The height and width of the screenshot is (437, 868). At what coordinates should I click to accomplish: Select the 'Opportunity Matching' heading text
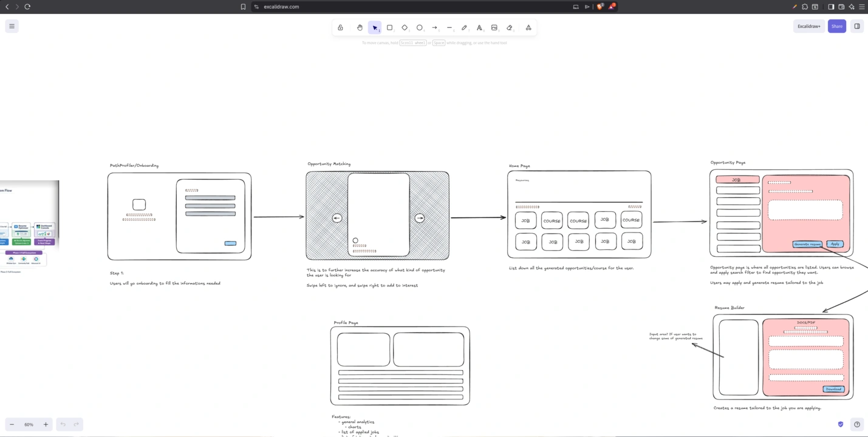(329, 164)
